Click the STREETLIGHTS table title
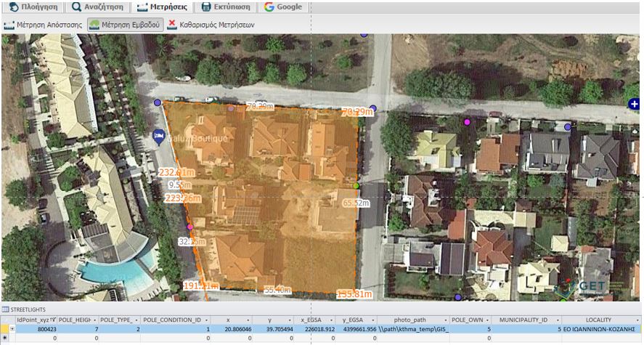The width and height of the screenshot is (644, 345). click(28, 309)
